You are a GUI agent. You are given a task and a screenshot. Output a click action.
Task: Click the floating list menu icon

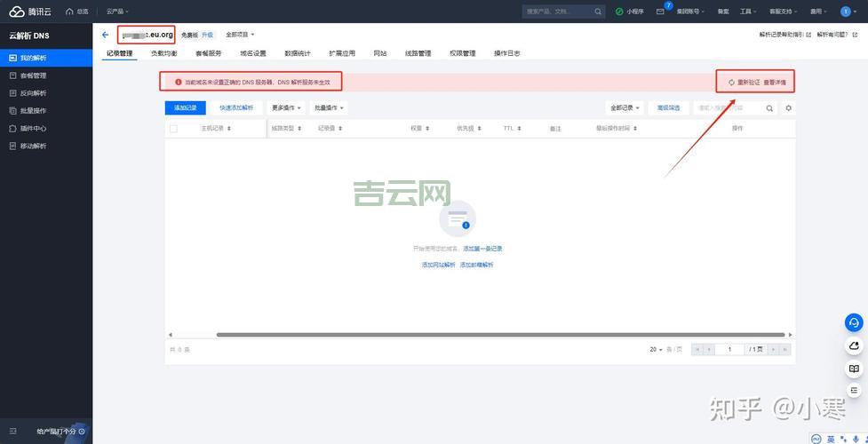click(854, 391)
